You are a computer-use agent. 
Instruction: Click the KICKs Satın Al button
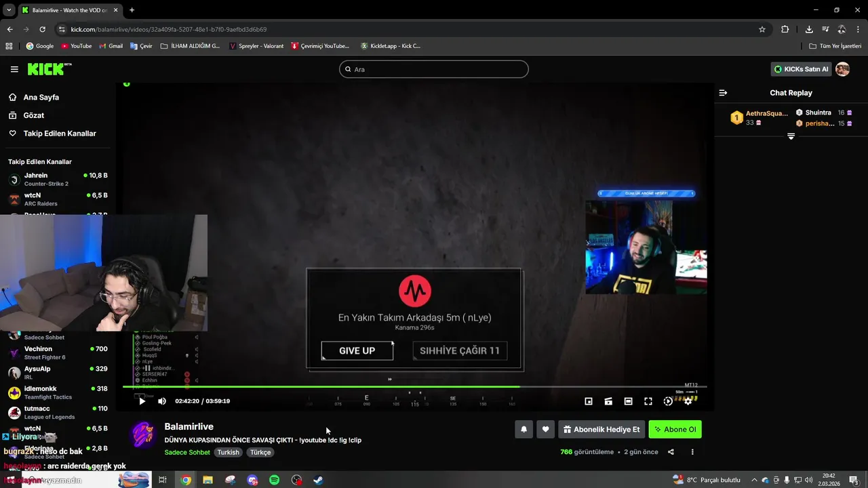pyautogui.click(x=801, y=69)
